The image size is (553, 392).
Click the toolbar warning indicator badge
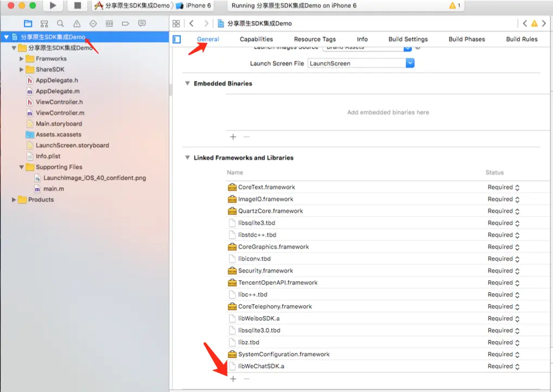455,5
